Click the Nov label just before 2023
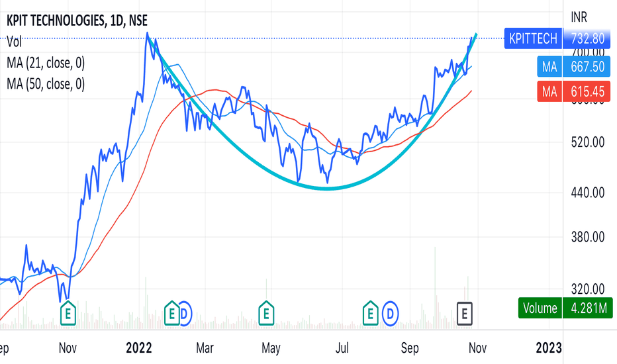 click(x=478, y=348)
